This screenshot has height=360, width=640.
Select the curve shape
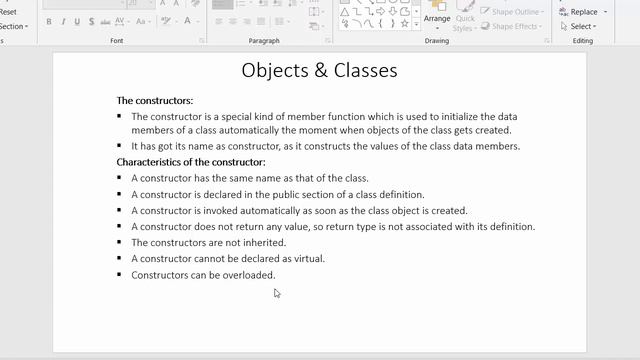click(369, 24)
